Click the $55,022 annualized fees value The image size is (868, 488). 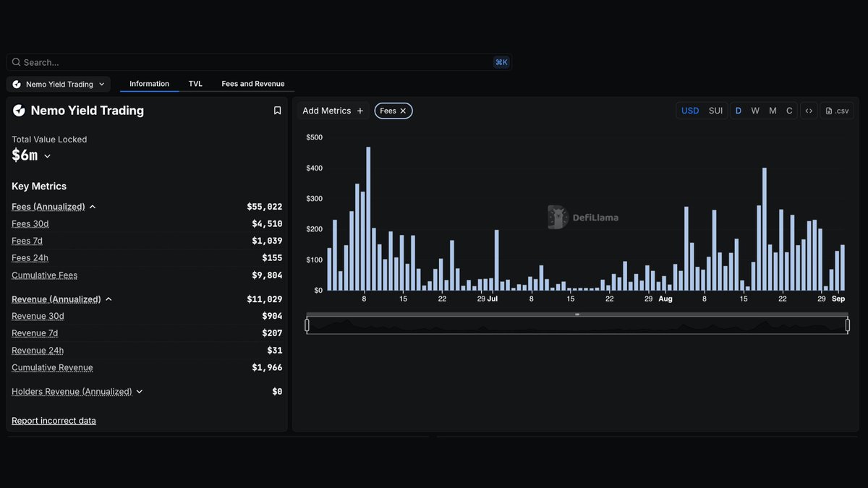click(265, 207)
